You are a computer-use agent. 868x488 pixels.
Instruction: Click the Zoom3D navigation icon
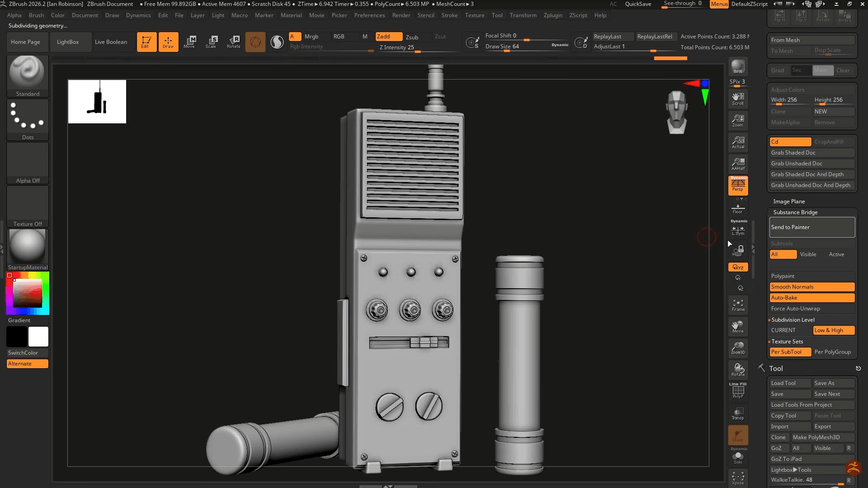point(738,348)
